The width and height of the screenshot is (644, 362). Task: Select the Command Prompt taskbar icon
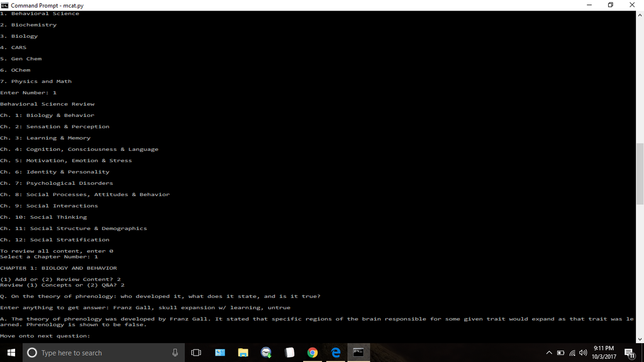358,353
